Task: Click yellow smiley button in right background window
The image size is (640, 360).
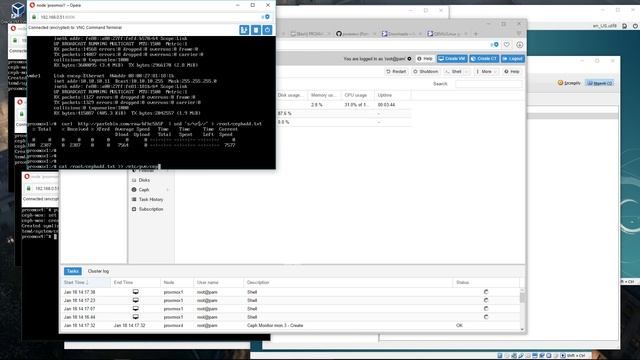Action: pyautogui.click(x=569, y=83)
